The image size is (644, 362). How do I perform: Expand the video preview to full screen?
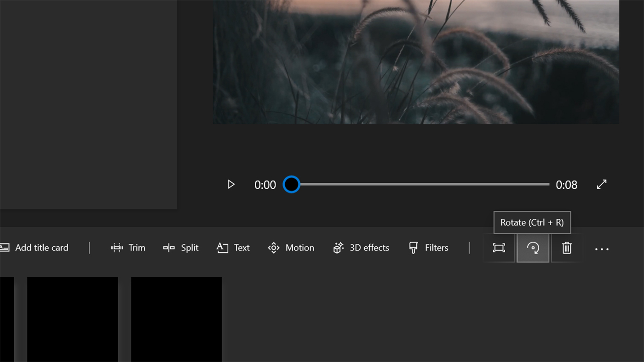pos(602,184)
